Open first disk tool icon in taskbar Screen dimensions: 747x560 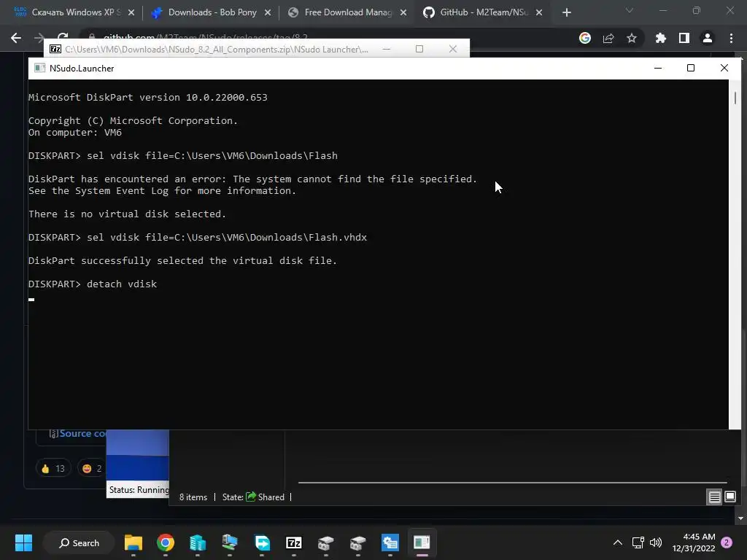326,542
